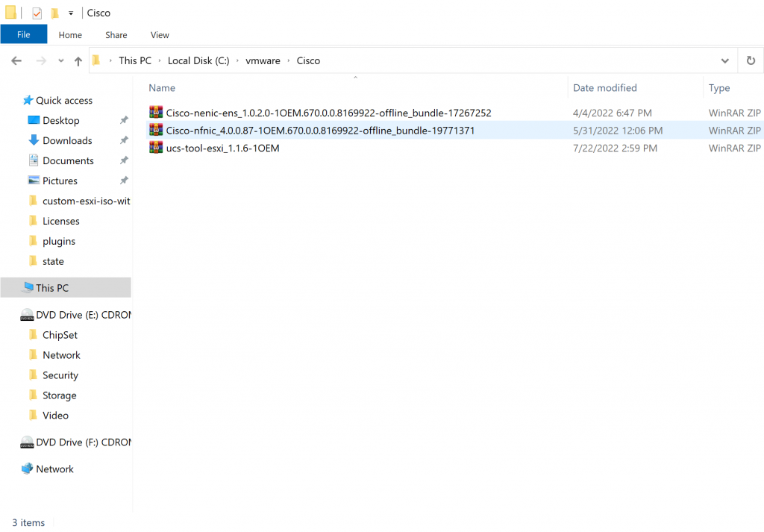Image resolution: width=764 pixels, height=532 pixels.
Task: Open the File ribbon tab
Action: point(23,34)
